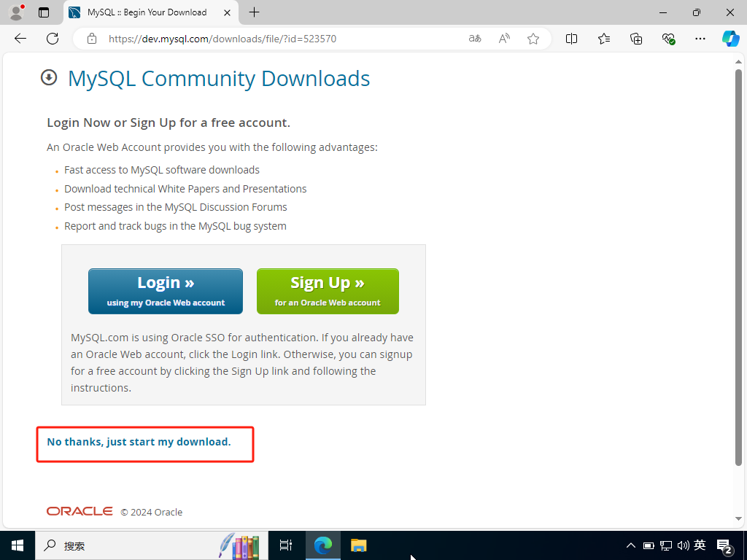Click the page vertical scrollbar thumb
The width and height of the screenshot is (747, 560).
point(738,267)
